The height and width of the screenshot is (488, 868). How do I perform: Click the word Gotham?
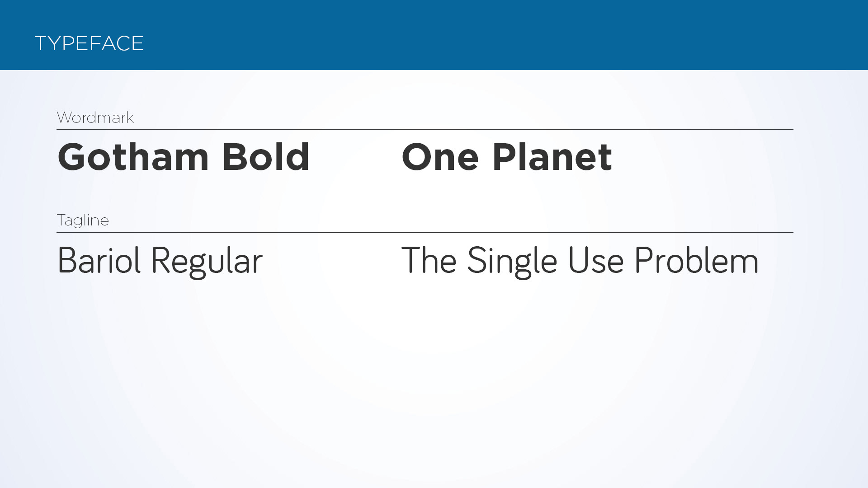133,157
